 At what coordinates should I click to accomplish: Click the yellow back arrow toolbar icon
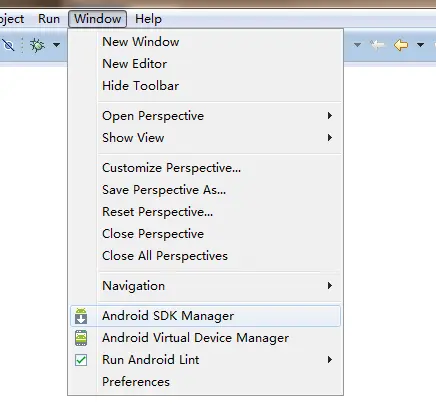(x=401, y=45)
